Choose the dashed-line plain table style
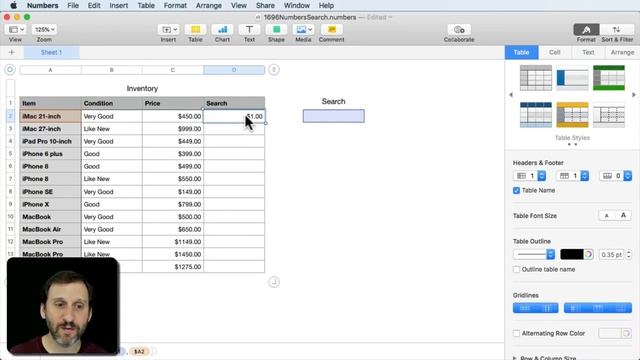The image size is (640, 360). click(609, 115)
